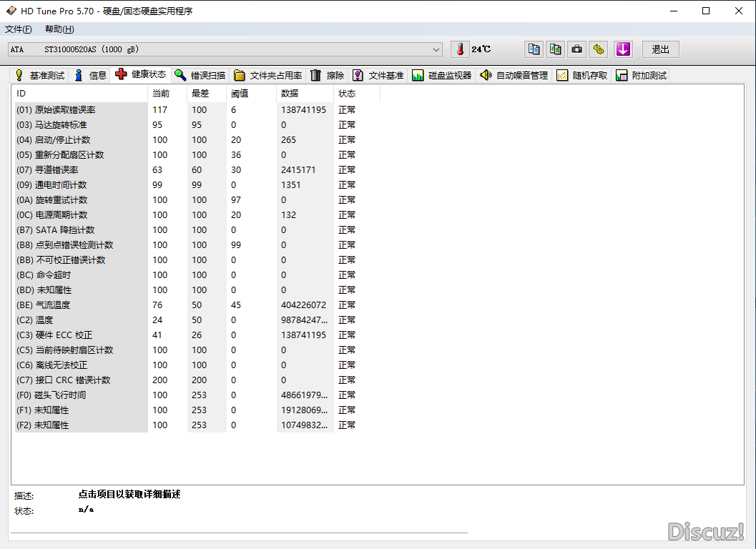Switch to the 自动噪音管理 tab

[514, 75]
